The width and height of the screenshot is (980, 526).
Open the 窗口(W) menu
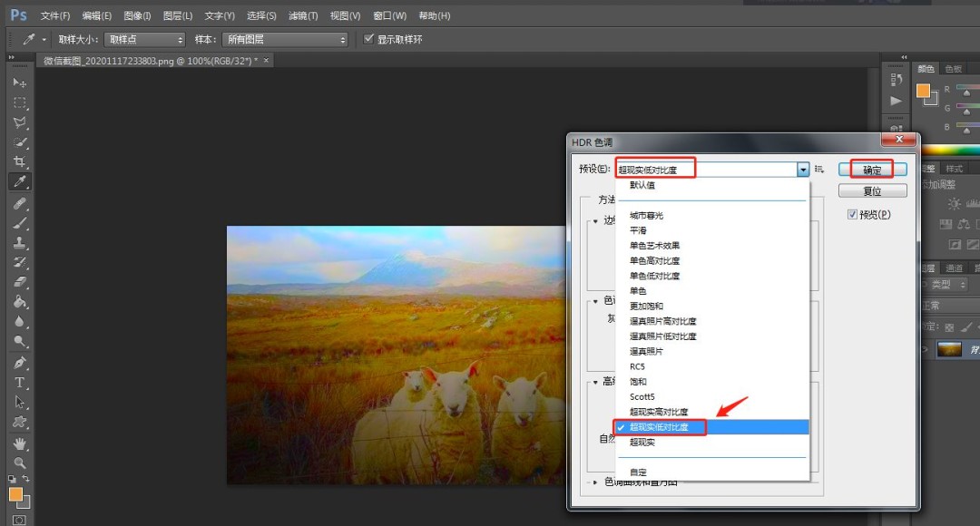click(x=389, y=15)
